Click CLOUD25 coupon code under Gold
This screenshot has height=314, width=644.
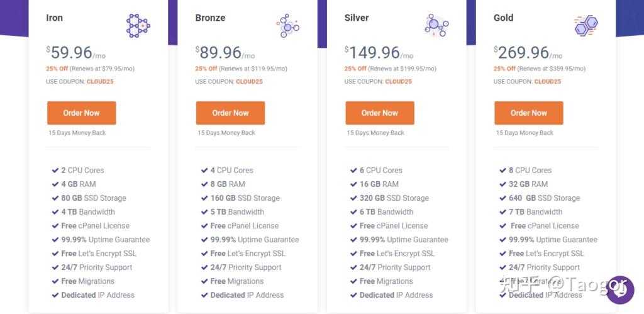[548, 81]
